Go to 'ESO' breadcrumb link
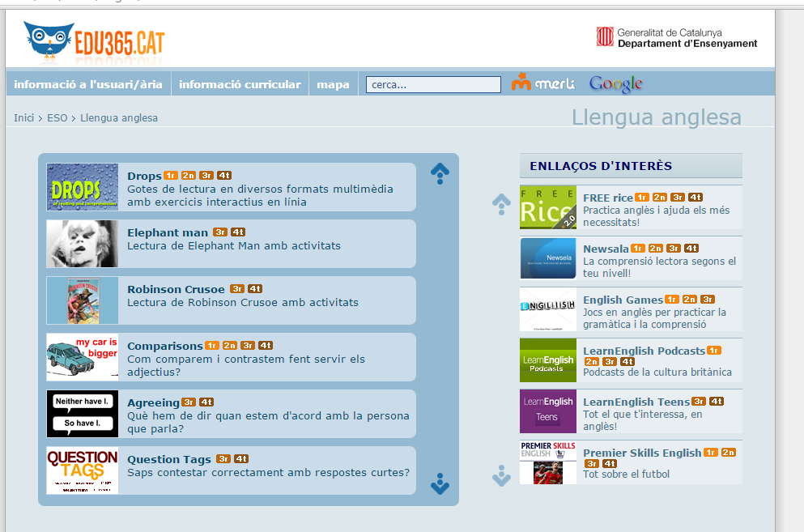Viewport: 804px width, 532px height. 57,118
